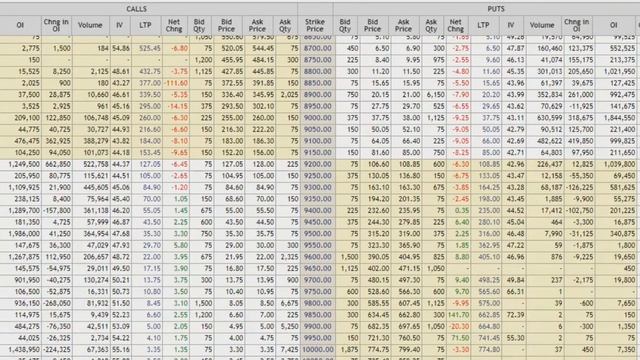
Task: Click call net change -111.60
Action: pos(176,83)
